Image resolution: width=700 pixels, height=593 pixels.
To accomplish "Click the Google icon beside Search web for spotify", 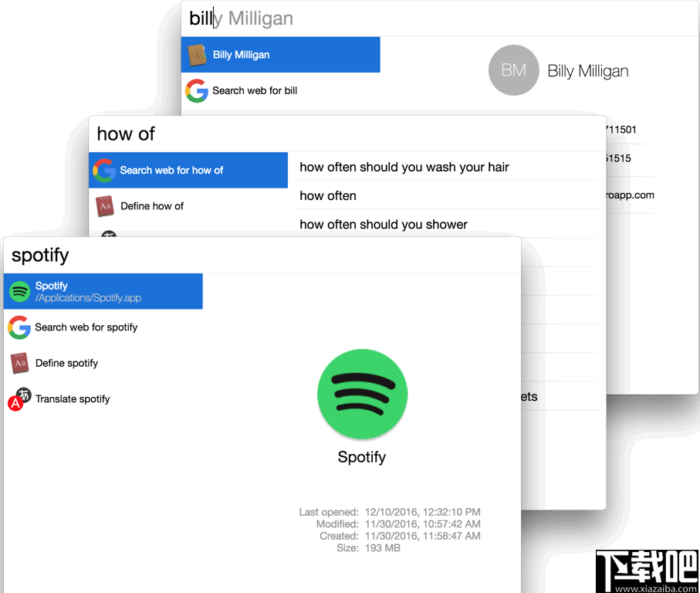I will coord(19,327).
